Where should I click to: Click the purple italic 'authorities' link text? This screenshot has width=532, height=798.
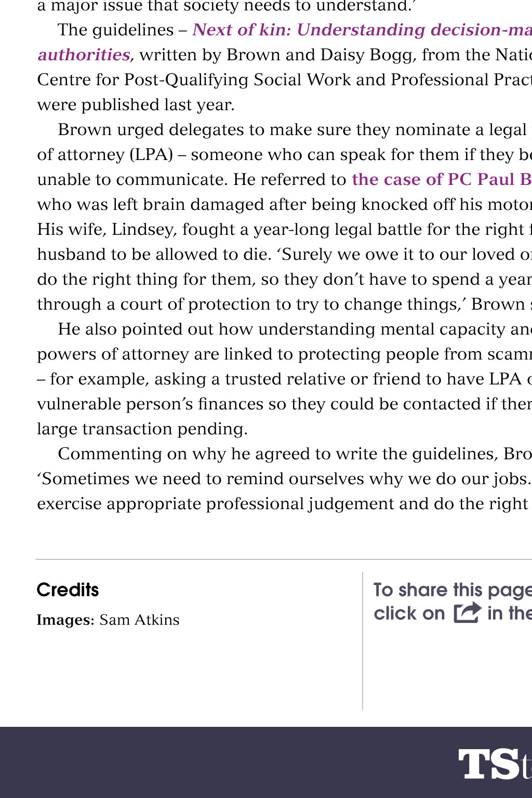tap(84, 55)
